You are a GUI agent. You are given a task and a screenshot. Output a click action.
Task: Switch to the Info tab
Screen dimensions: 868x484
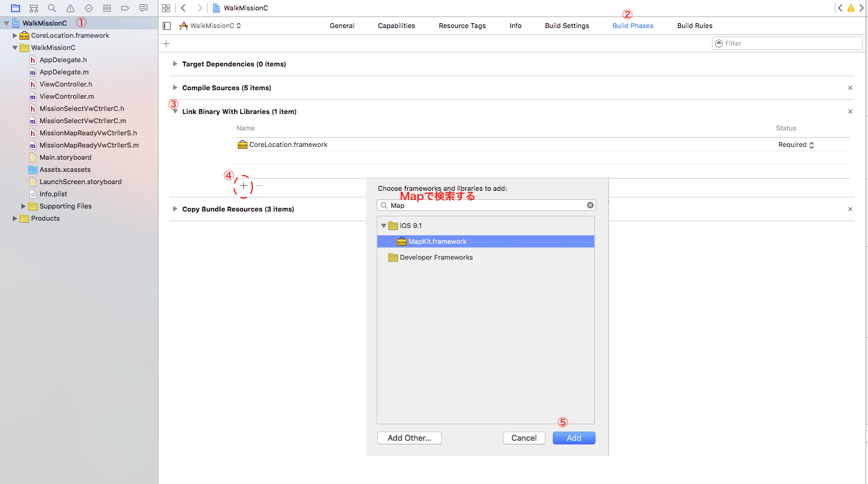pyautogui.click(x=516, y=26)
